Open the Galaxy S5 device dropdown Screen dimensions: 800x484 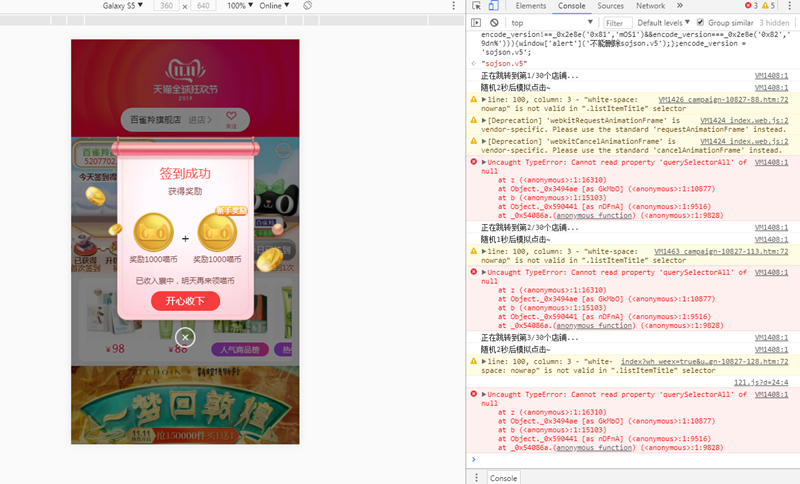coord(124,6)
